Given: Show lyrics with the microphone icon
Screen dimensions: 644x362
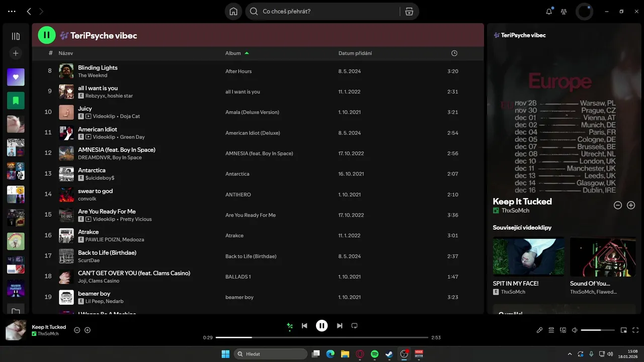Looking at the screenshot, I should click(539, 330).
